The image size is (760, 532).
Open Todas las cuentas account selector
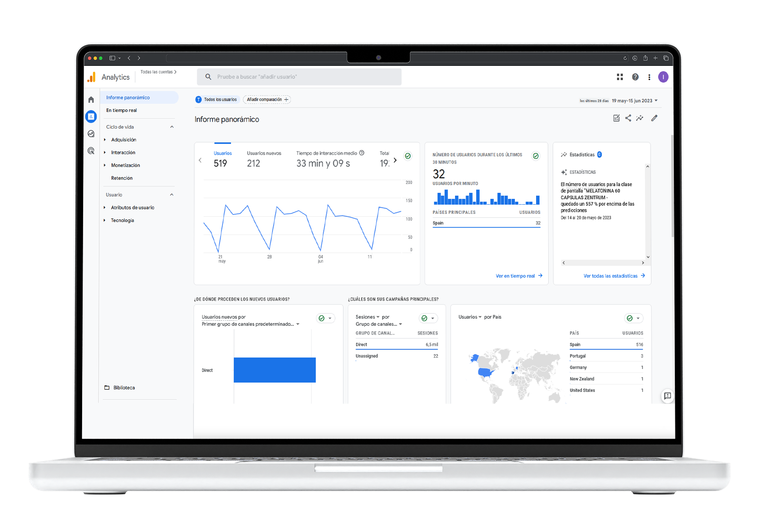pyautogui.click(x=159, y=72)
